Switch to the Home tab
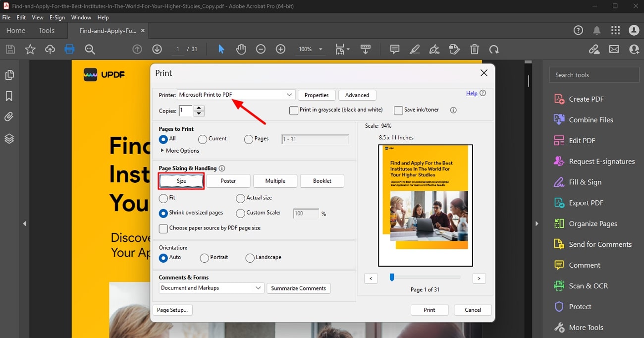This screenshot has height=338, width=644. (16, 31)
